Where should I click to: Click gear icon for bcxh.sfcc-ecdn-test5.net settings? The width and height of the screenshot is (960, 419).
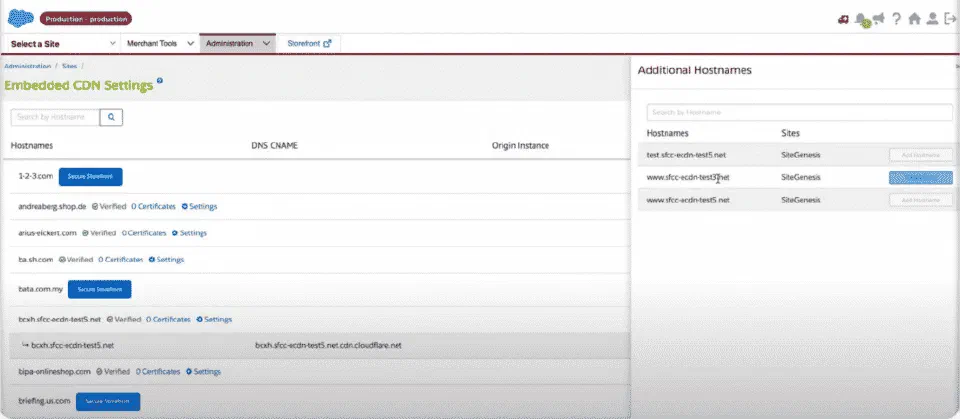point(200,320)
